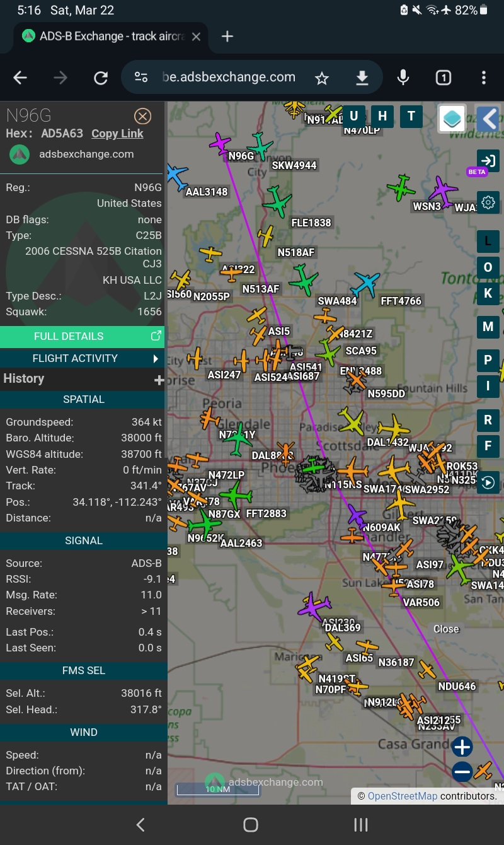Toggle the I map option button
Viewport: 504px width, 845px height.
coord(488,387)
